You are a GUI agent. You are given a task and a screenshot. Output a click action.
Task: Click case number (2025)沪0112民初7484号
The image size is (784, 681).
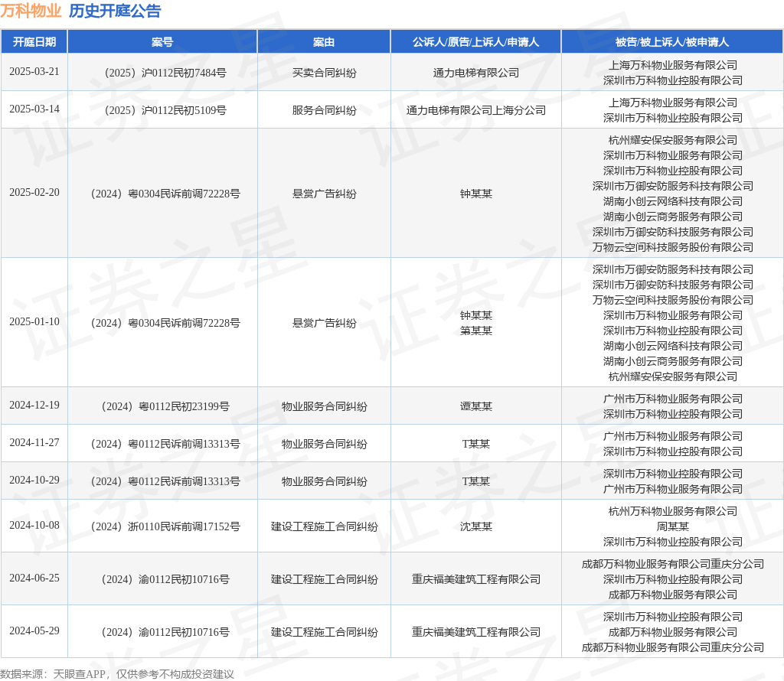coord(165,73)
